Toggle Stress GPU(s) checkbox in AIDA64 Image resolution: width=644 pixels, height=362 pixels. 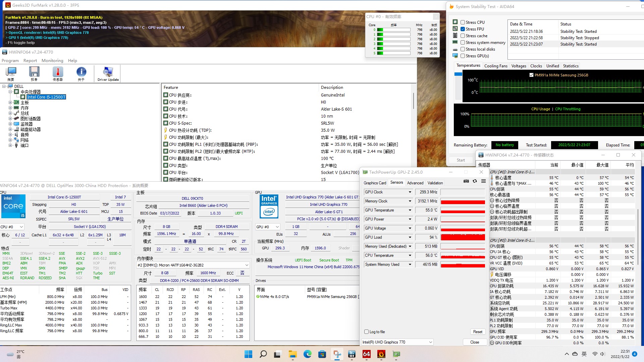pyautogui.click(x=463, y=56)
